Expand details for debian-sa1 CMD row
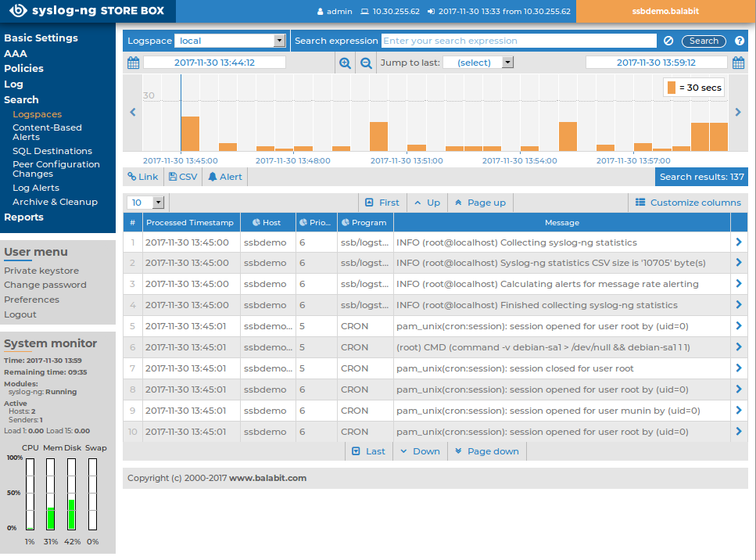This screenshot has height=560, width=756. coord(739,347)
